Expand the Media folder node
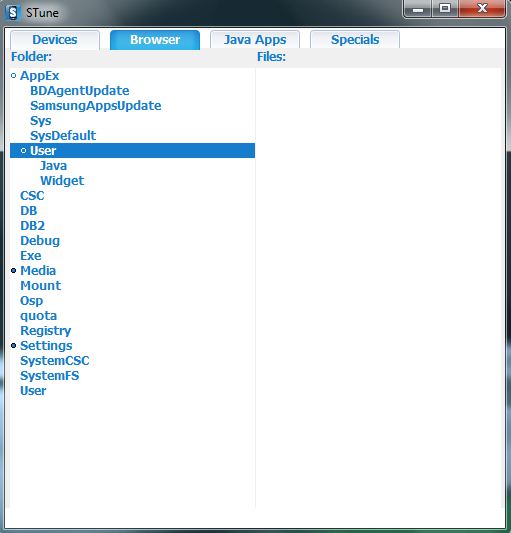This screenshot has width=511, height=533. (14, 271)
